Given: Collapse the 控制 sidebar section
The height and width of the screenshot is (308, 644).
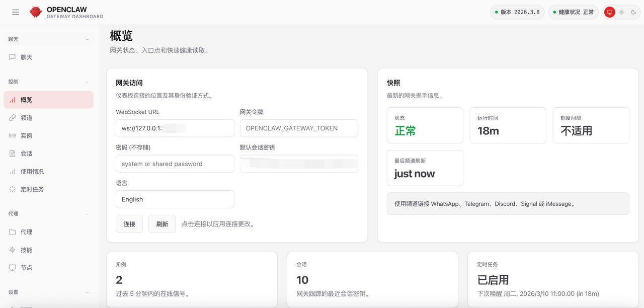Looking at the screenshot, I should coord(87,82).
